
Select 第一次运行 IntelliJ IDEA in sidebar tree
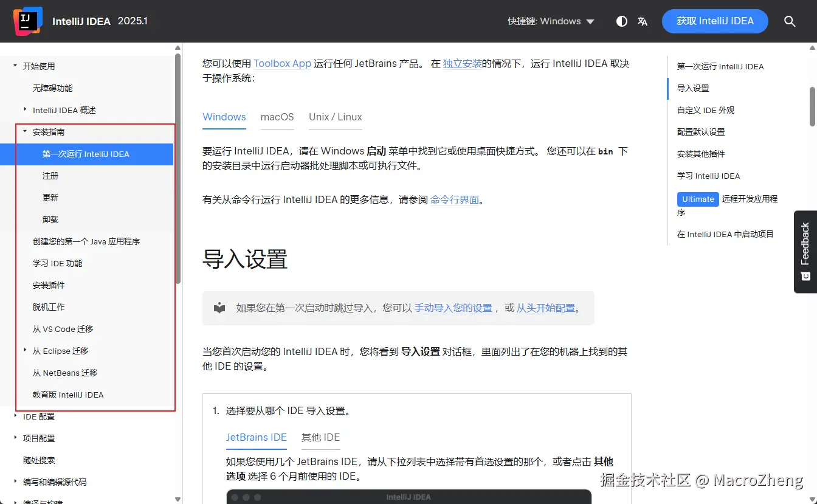tap(87, 154)
